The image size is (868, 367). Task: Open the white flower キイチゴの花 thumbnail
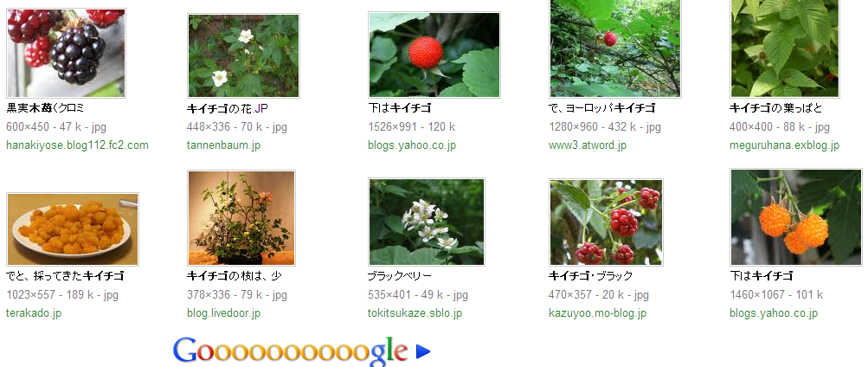(x=243, y=56)
